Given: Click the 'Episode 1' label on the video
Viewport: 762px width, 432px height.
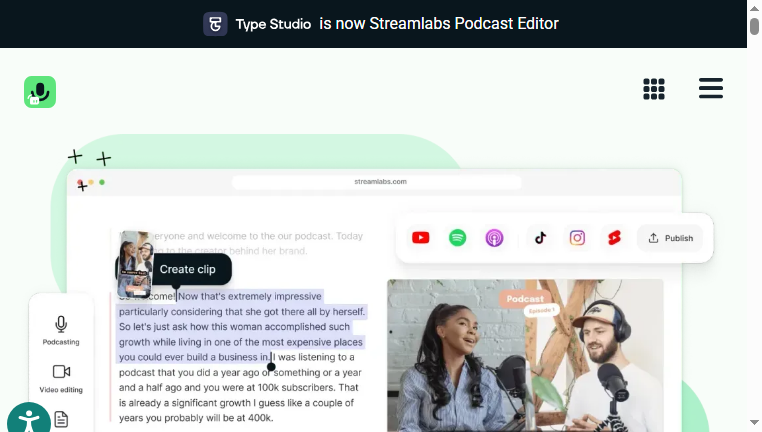Looking at the screenshot, I should pyautogui.click(x=541, y=310).
